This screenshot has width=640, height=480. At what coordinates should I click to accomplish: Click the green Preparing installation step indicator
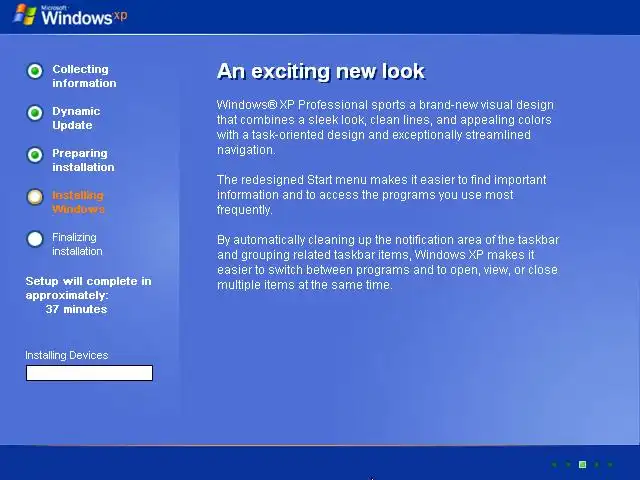pos(35,155)
